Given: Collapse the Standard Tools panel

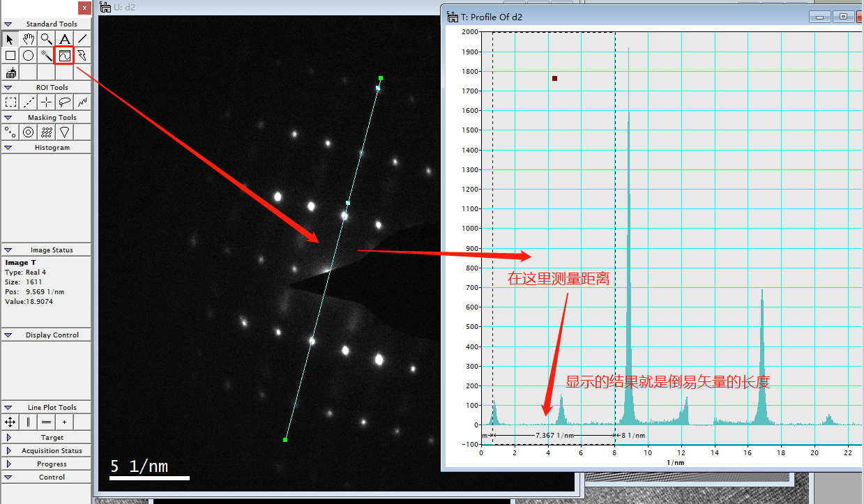Looking at the screenshot, I should (x=8, y=24).
